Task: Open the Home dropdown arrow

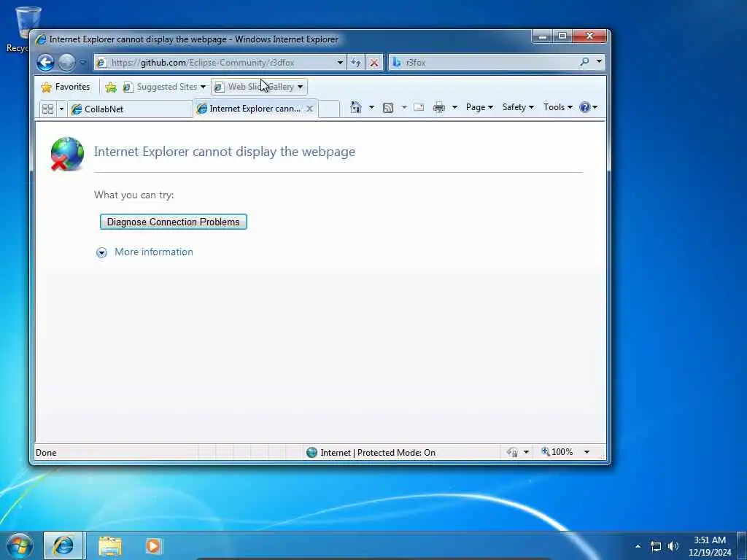Action: (x=371, y=107)
